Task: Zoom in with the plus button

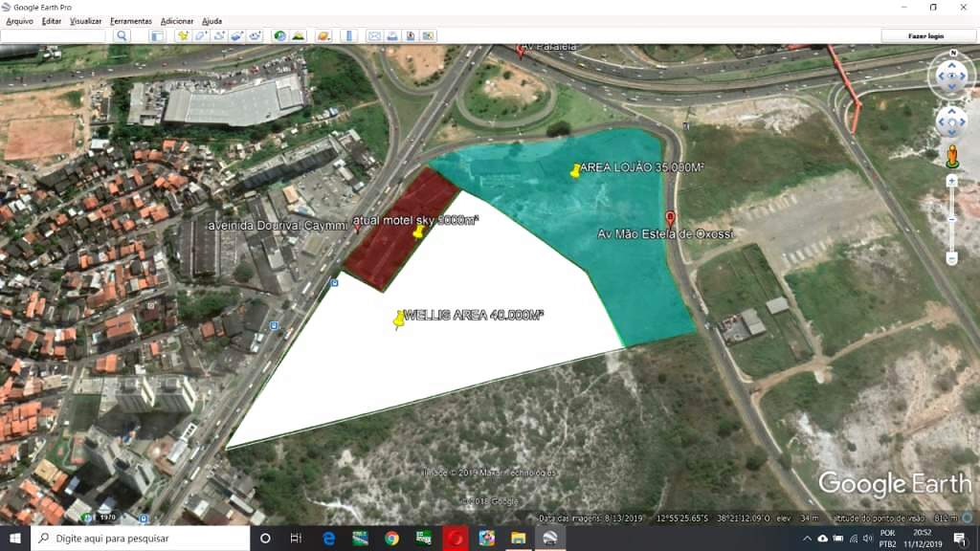Action: [952, 181]
